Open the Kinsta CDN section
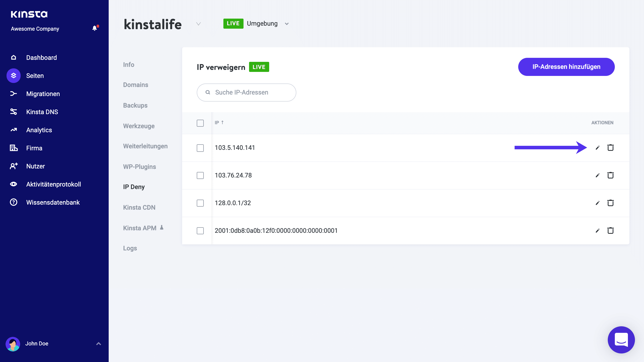The image size is (644, 362). (139, 207)
